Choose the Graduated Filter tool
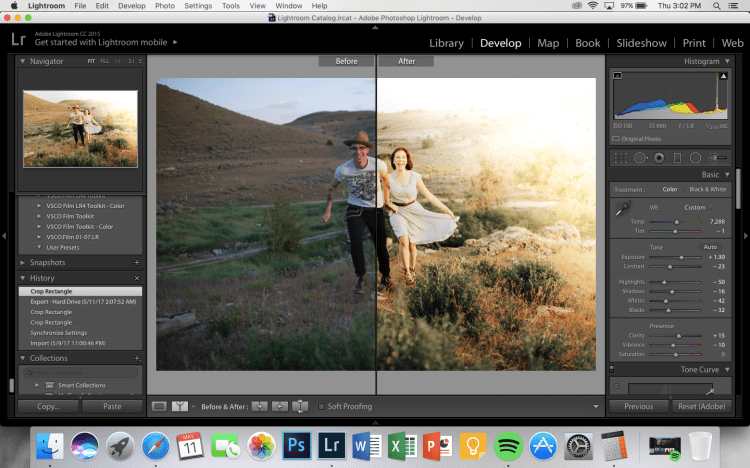Image resolution: width=750 pixels, height=468 pixels. tap(677, 157)
